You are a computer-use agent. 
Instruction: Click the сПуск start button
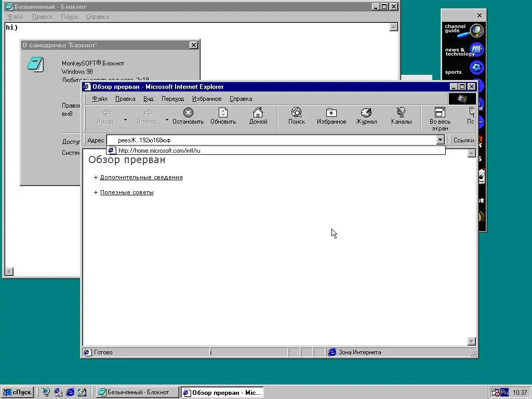[x=17, y=392]
